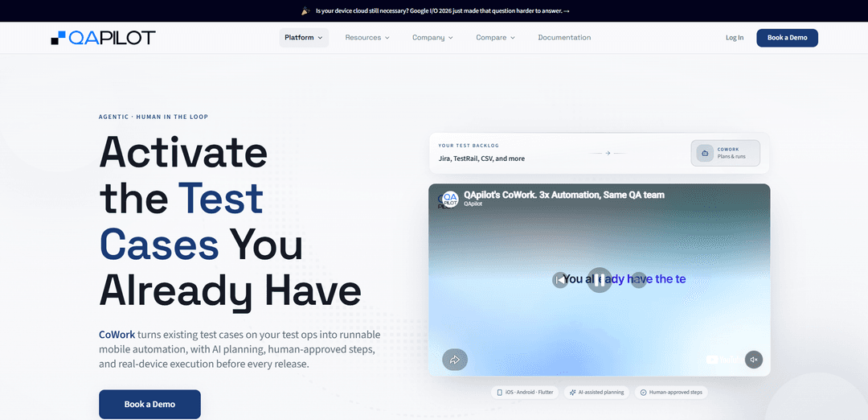The image size is (868, 420).
Task: Click the iOS · Android · Flutter chip
Action: coord(526,393)
